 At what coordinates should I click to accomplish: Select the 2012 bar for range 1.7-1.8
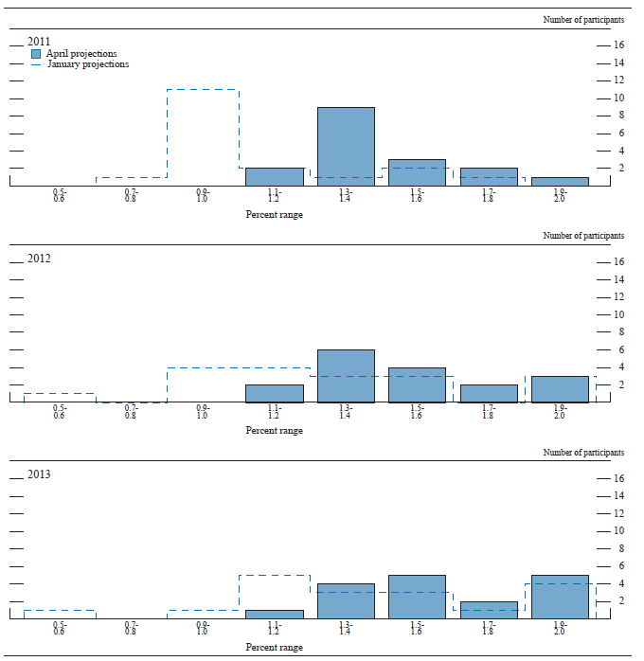point(489,393)
